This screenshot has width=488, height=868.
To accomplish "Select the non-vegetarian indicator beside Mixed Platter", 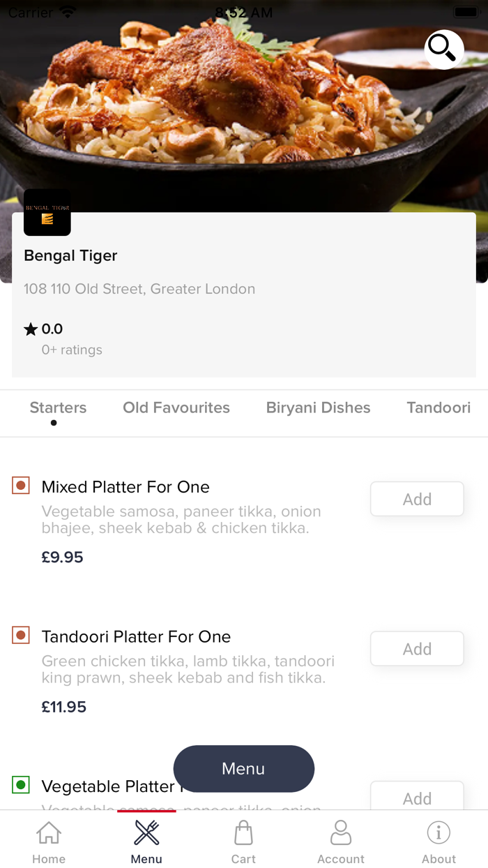I will (x=20, y=485).
